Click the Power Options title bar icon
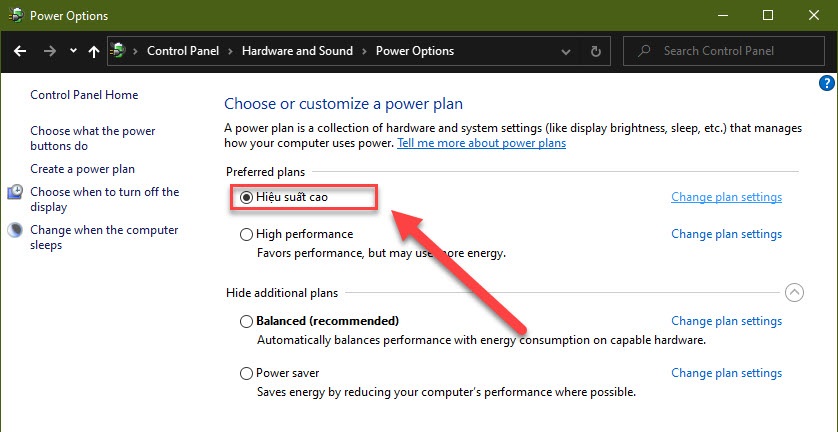Screen dimensions: 838x432 15,16
